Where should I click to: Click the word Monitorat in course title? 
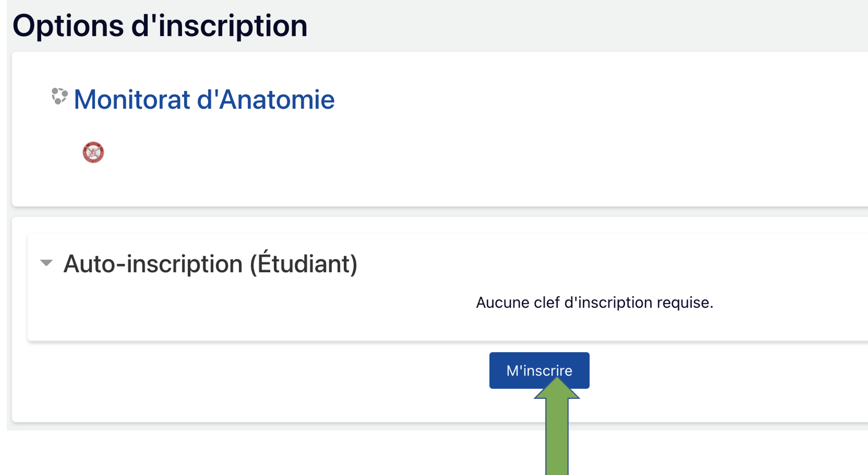pyautogui.click(x=132, y=100)
